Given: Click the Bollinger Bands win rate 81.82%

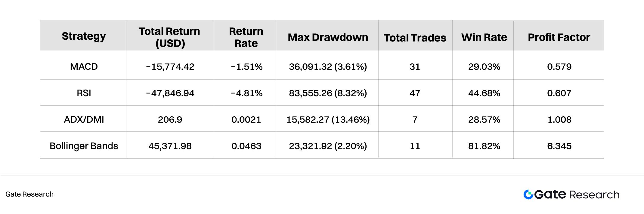Looking at the screenshot, I should click(x=484, y=146).
